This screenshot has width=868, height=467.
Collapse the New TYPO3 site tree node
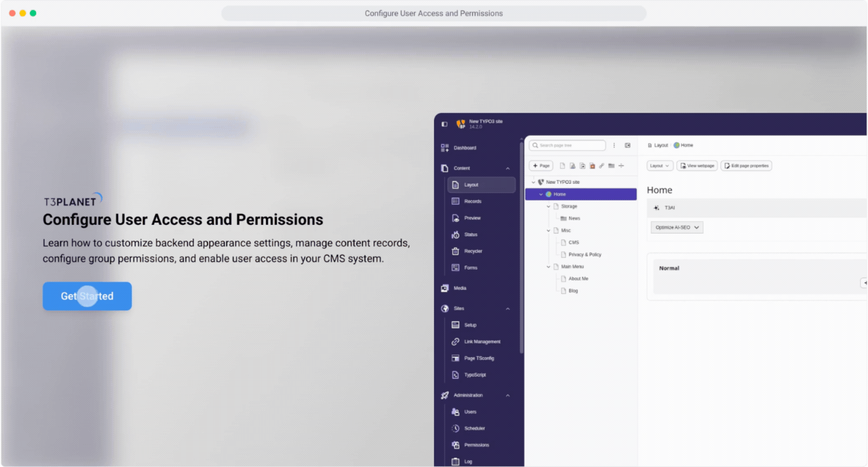[533, 182]
